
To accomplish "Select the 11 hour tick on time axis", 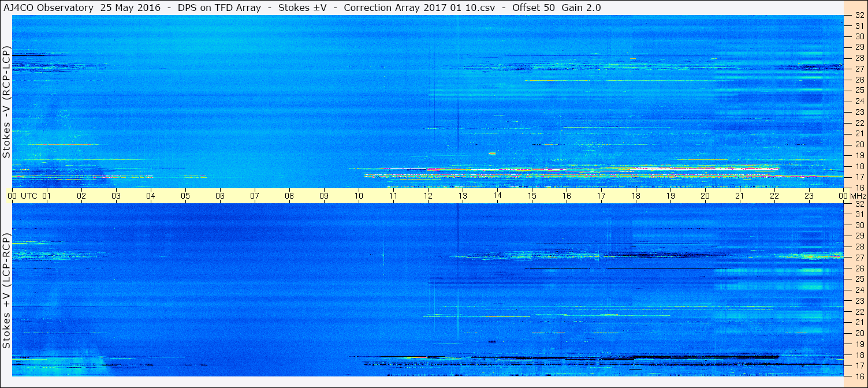I will point(393,196).
